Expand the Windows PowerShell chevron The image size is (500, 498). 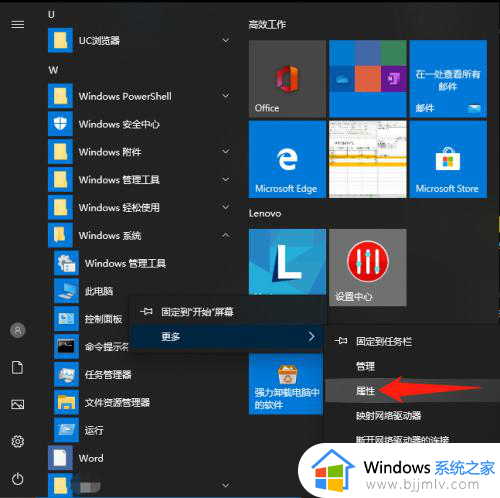coord(226,96)
